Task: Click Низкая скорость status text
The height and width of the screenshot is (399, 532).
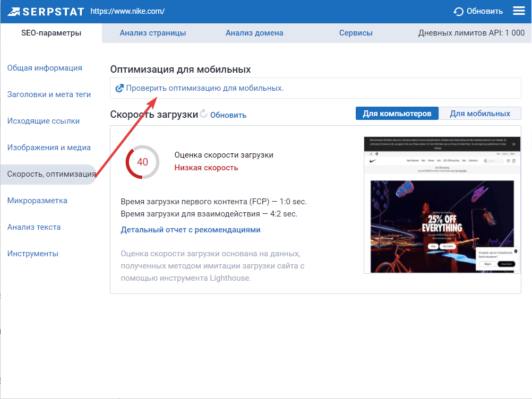Action: coord(206,168)
